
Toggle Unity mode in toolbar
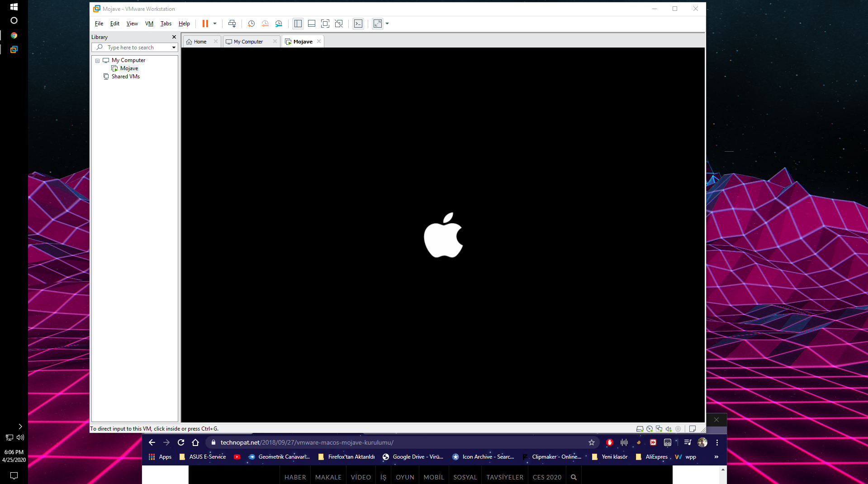(339, 24)
